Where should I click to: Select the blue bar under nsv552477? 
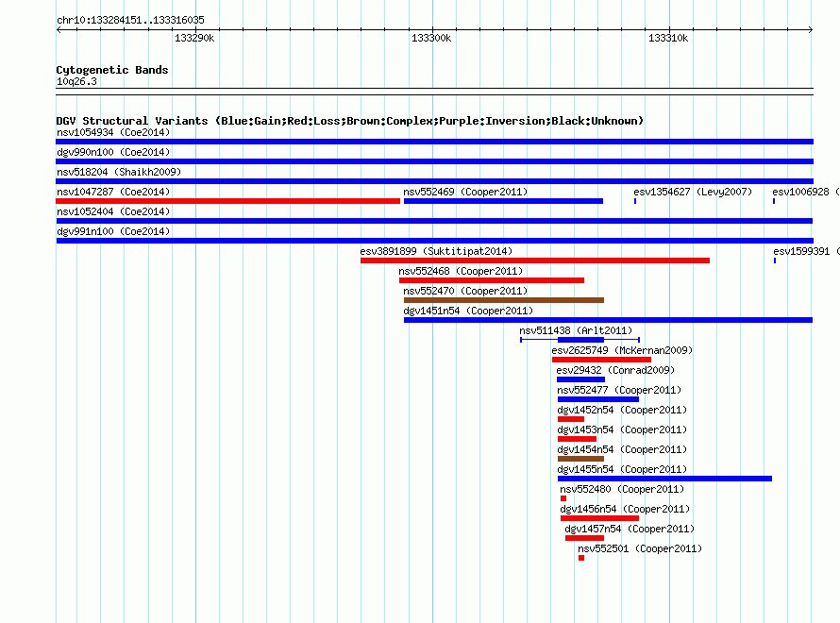[x=597, y=399]
